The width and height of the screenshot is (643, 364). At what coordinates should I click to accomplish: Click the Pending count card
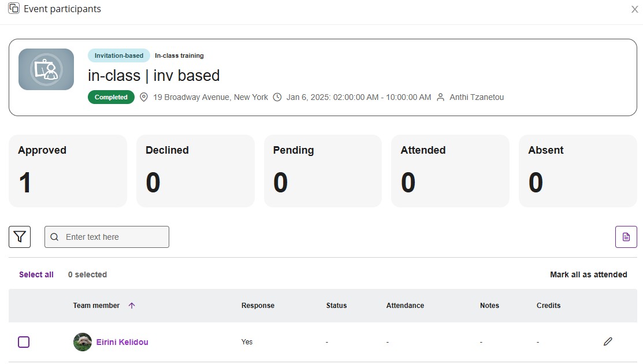point(323,171)
